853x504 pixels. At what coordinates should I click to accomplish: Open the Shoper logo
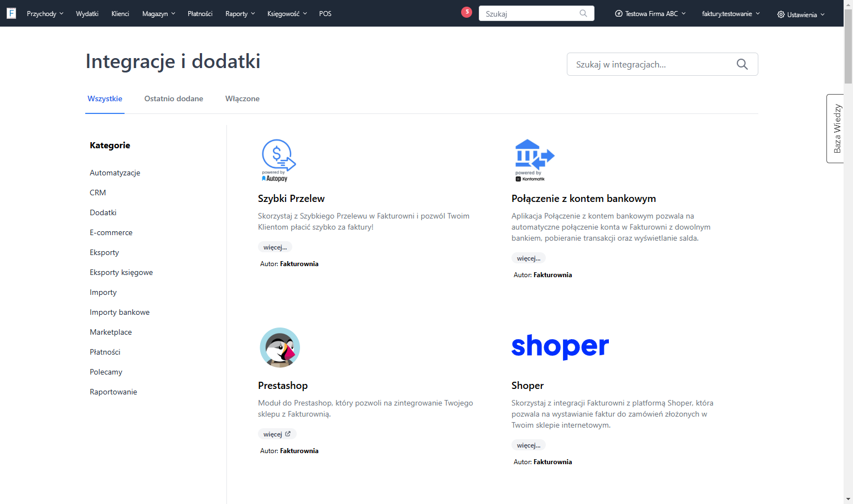pos(560,347)
